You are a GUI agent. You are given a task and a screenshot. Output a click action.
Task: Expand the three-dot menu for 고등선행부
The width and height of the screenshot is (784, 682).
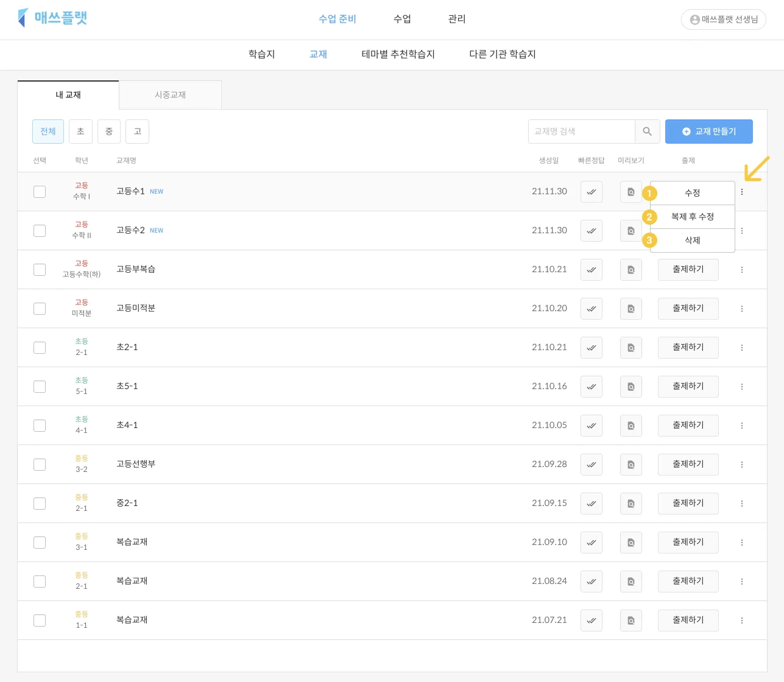tap(742, 465)
